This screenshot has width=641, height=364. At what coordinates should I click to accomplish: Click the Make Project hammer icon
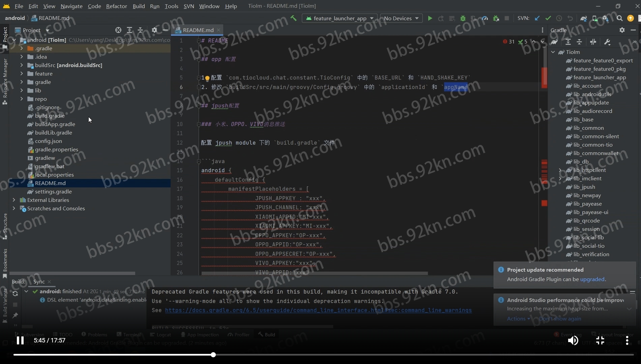293,18
